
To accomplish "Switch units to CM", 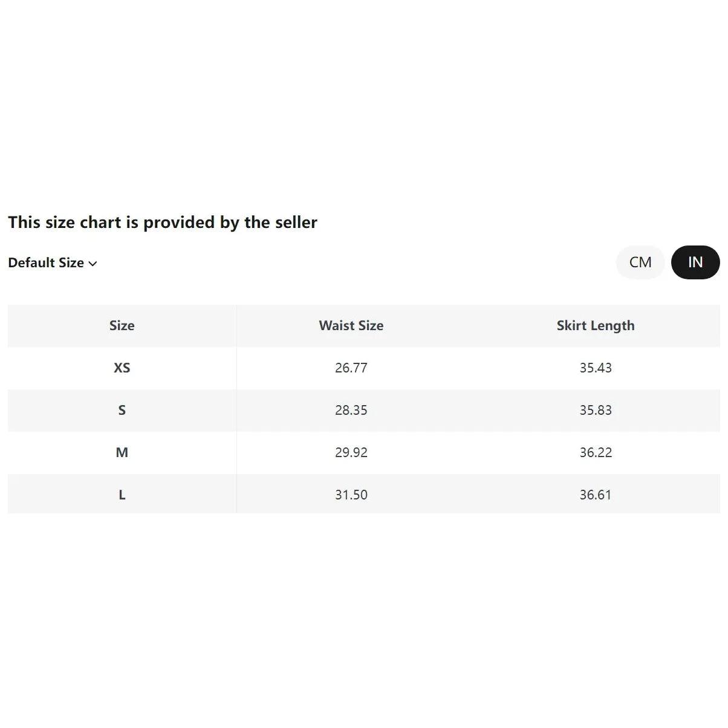I will (x=640, y=262).
